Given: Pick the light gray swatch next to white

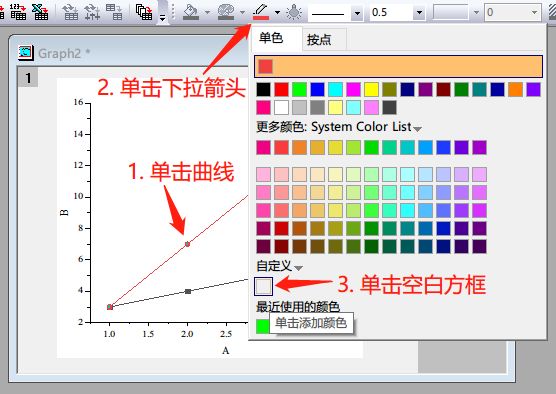Looking at the screenshot, I should tap(299, 107).
